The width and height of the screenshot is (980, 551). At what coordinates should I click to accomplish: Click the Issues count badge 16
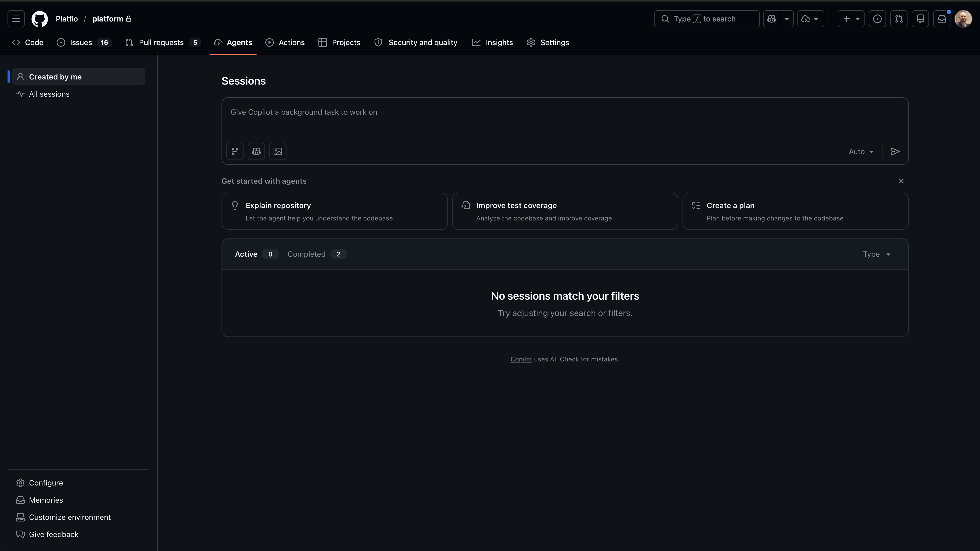click(x=104, y=43)
